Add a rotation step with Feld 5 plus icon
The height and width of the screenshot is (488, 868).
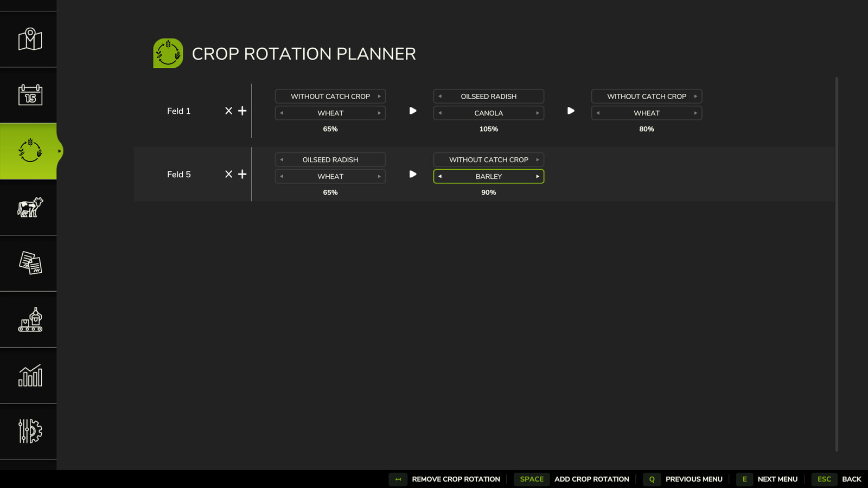click(x=242, y=174)
